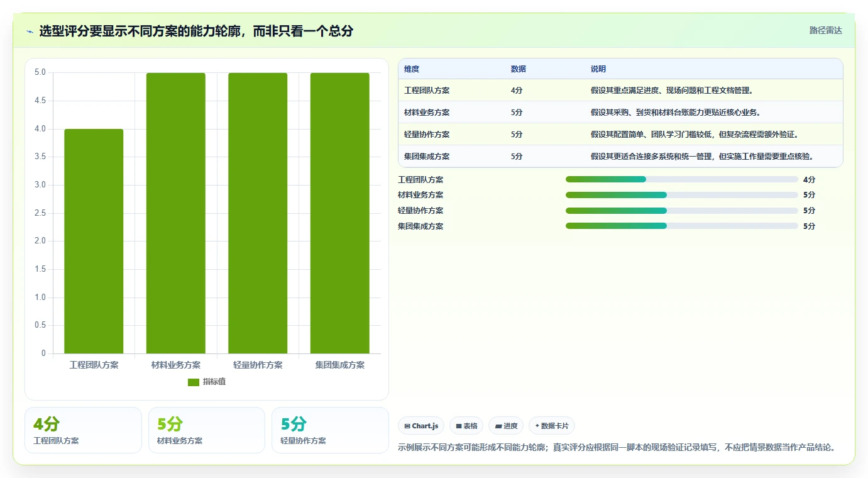Click the 工程团队方案 progress bar
The image size is (868, 478).
pyautogui.click(x=682, y=179)
